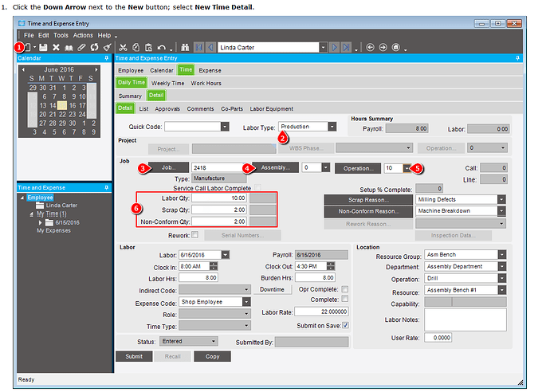
Task: Toggle the Rework checkbox
Action: [195, 234]
